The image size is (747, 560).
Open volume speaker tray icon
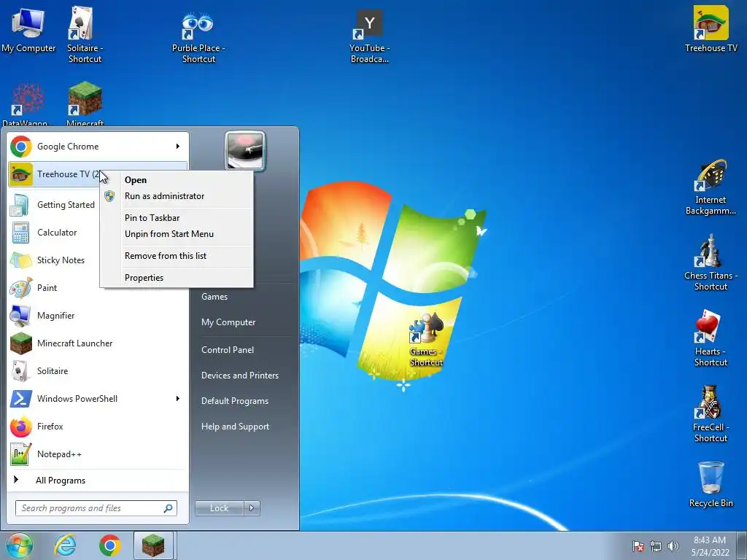pyautogui.click(x=673, y=546)
